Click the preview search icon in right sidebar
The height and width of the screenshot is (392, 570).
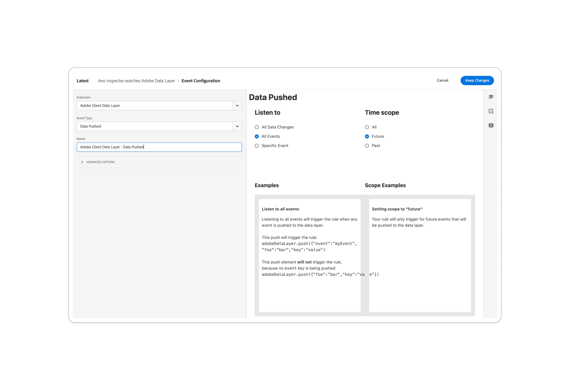pos(491,111)
